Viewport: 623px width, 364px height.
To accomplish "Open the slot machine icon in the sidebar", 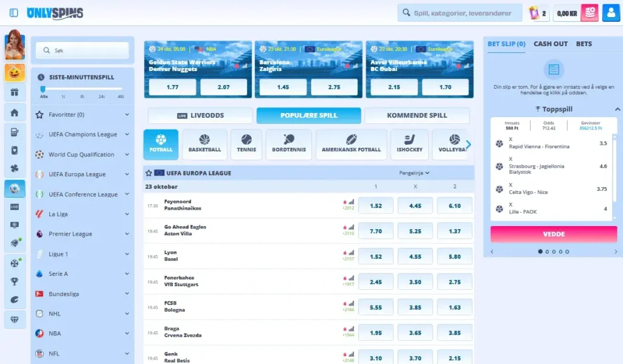I will click(x=15, y=132).
